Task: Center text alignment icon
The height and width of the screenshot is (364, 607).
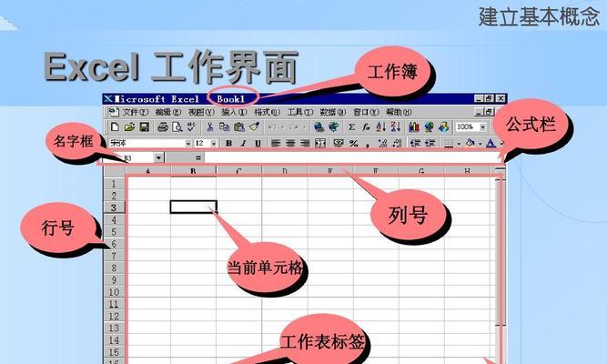Action: [x=290, y=143]
